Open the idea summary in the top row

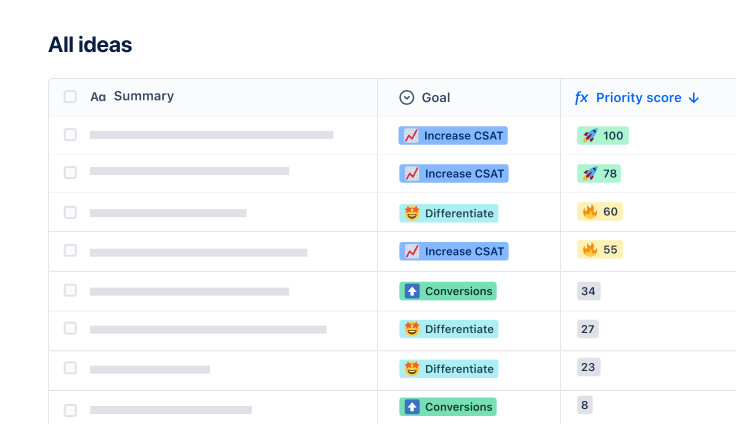point(211,134)
